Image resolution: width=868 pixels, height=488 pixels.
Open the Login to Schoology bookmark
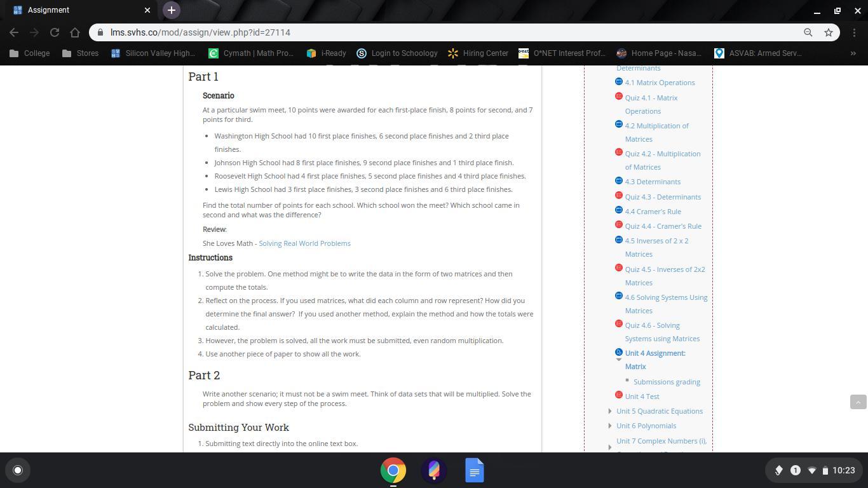[397, 53]
